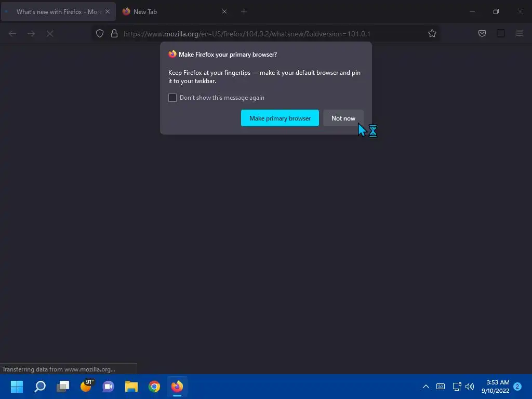Open the weather widget showing 91°
The height and width of the screenshot is (399, 532).
(x=87, y=386)
